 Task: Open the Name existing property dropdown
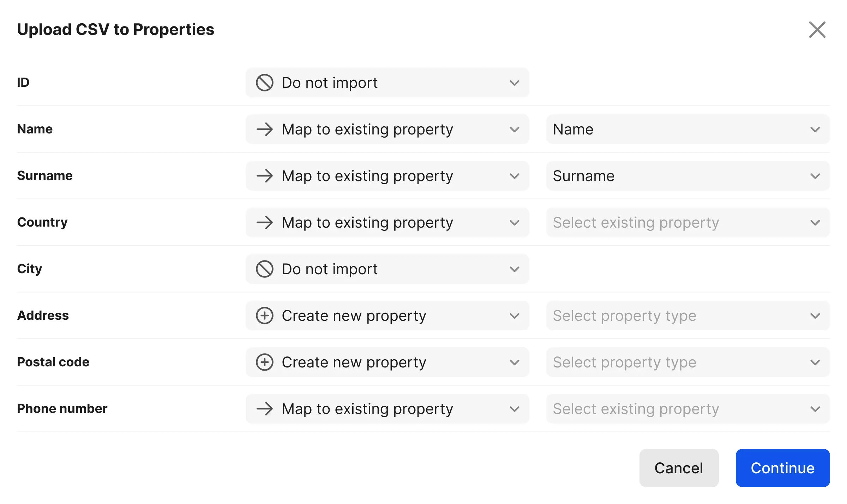click(687, 130)
